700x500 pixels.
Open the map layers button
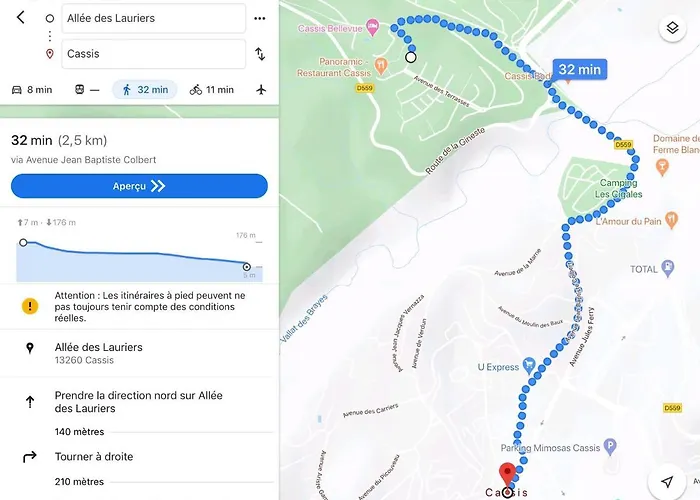672,28
